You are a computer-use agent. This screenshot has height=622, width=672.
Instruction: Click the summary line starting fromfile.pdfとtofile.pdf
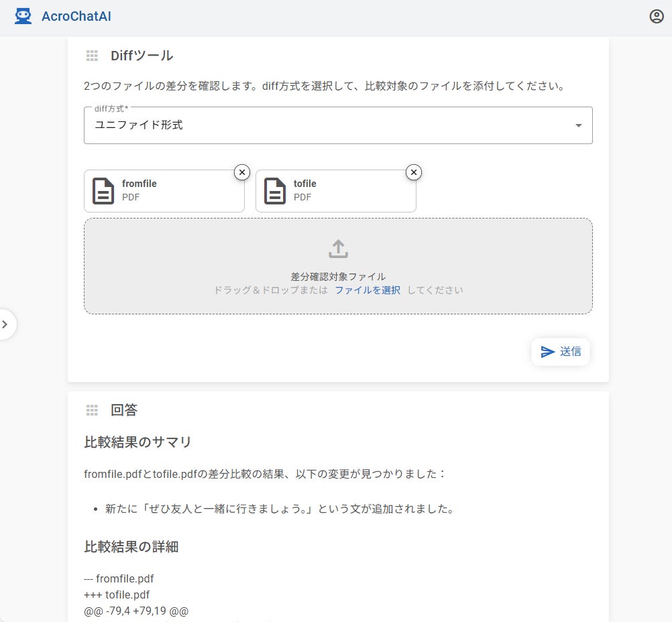point(265,475)
